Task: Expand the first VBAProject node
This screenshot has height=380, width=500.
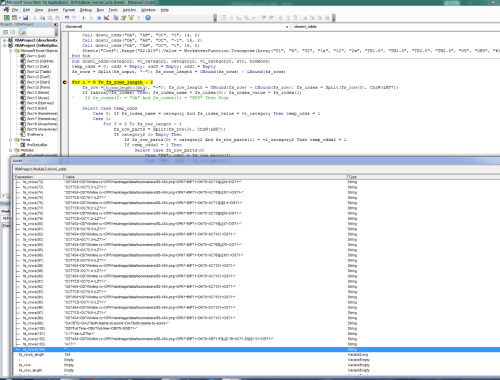Action: 5,40
